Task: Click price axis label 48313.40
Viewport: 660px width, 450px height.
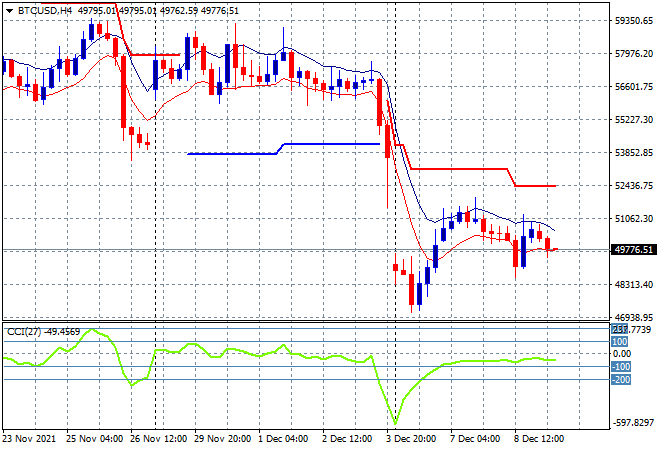Action: click(x=634, y=285)
